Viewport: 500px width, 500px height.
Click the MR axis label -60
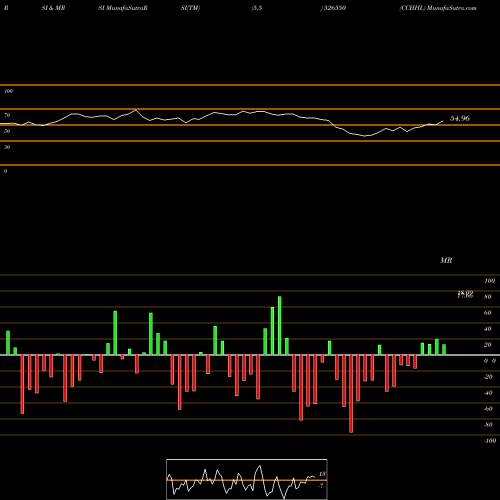(488, 409)
